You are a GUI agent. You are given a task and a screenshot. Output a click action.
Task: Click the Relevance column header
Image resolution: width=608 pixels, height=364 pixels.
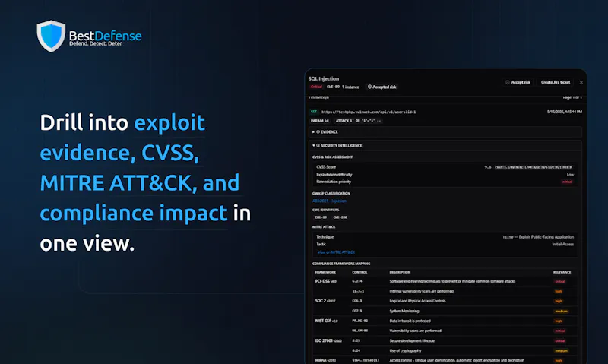tap(562, 272)
